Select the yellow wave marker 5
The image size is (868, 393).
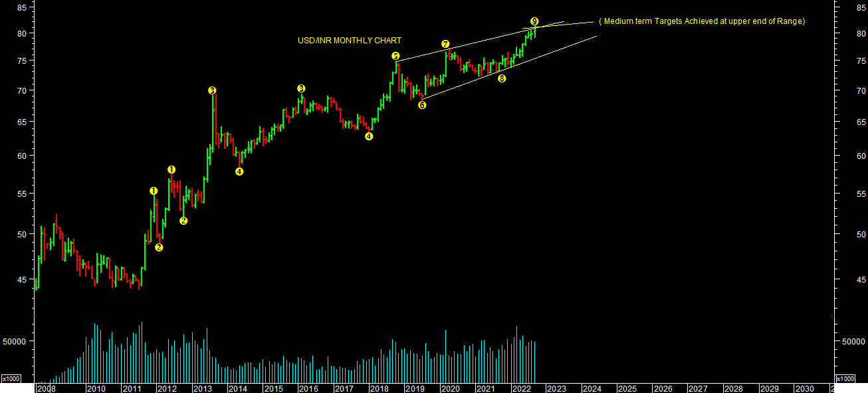point(395,57)
